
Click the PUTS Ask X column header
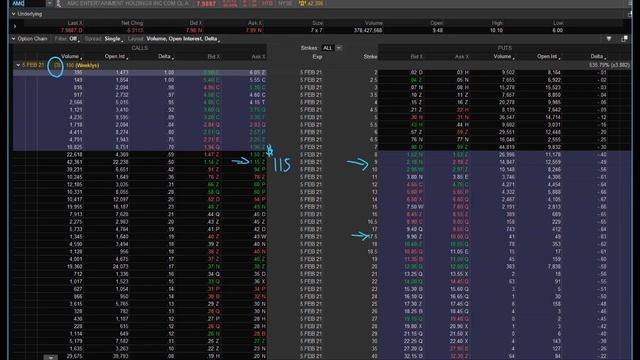tap(462, 57)
